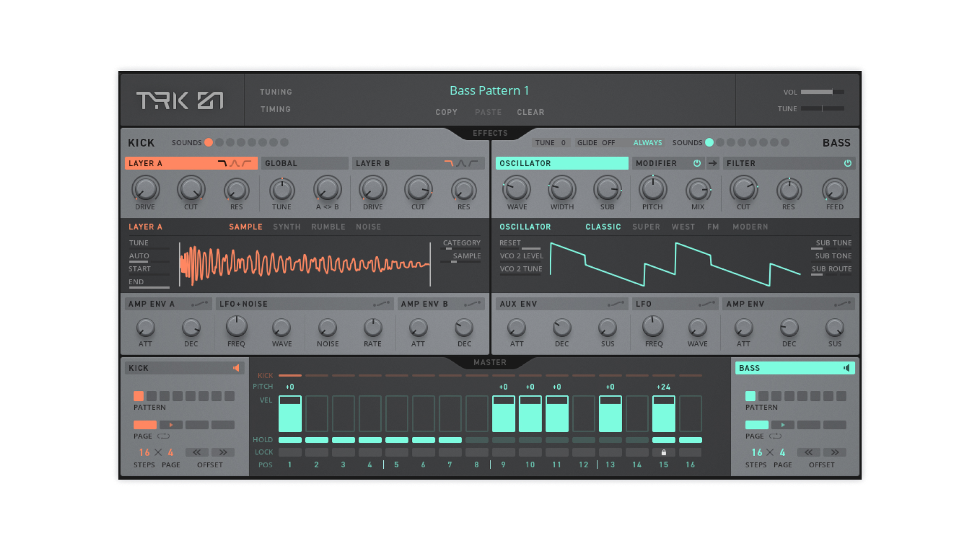980x551 pixels.
Task: Toggle the kick PAGE loop icon
Action: point(163,436)
